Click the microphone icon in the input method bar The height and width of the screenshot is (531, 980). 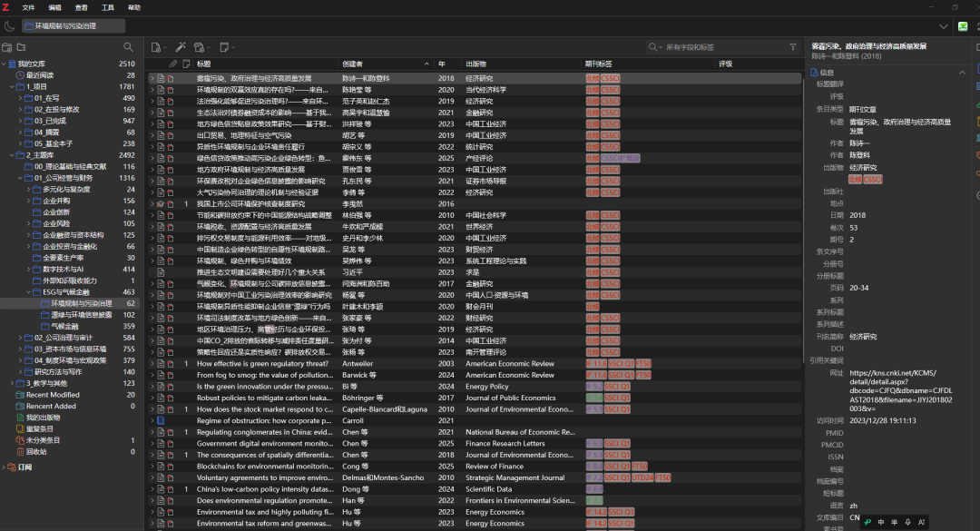[907, 522]
